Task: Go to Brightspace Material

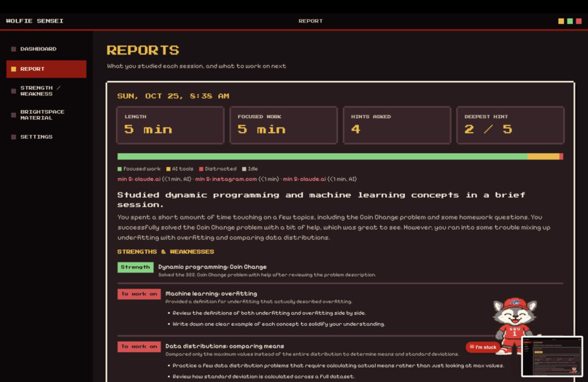Action: [x=46, y=114]
